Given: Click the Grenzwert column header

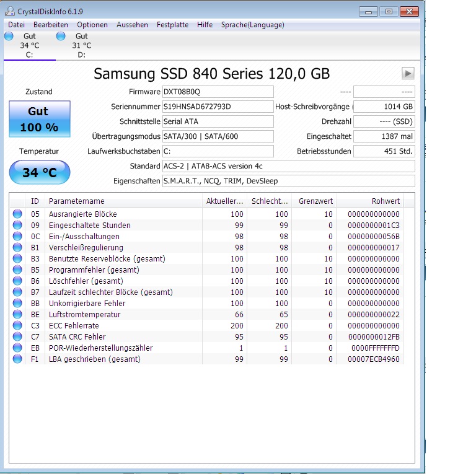Looking at the screenshot, I should [x=314, y=201].
